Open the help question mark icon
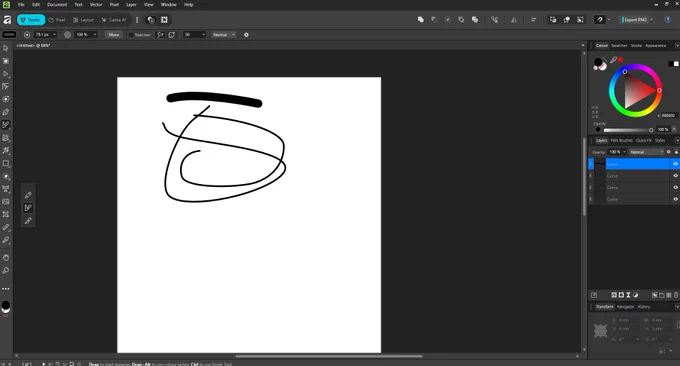680x366 pixels. pos(667,20)
